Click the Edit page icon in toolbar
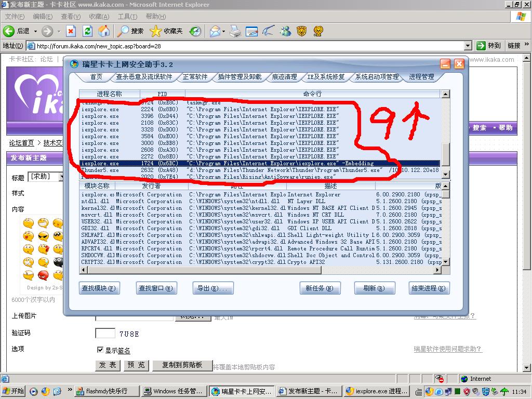532x399 pixels. pyautogui.click(x=252, y=31)
